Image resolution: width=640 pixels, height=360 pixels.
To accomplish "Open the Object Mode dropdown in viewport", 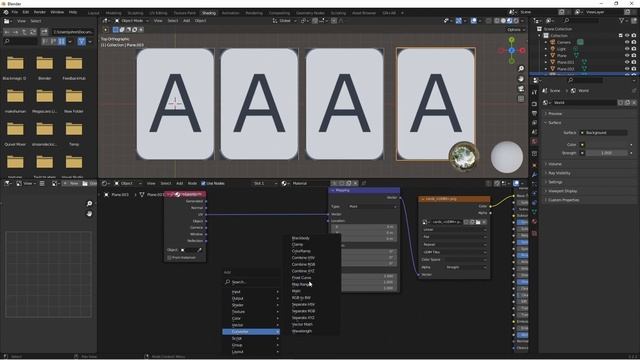I will (x=131, y=21).
